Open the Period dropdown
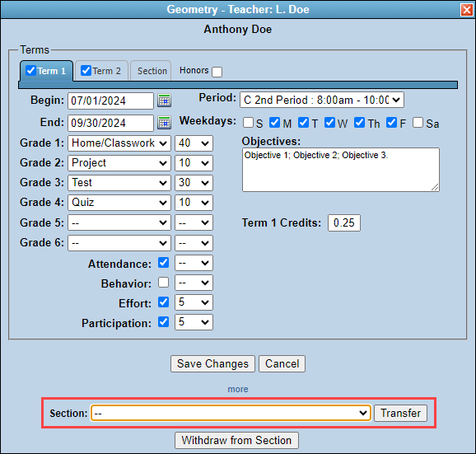The image size is (476, 454). [322, 100]
